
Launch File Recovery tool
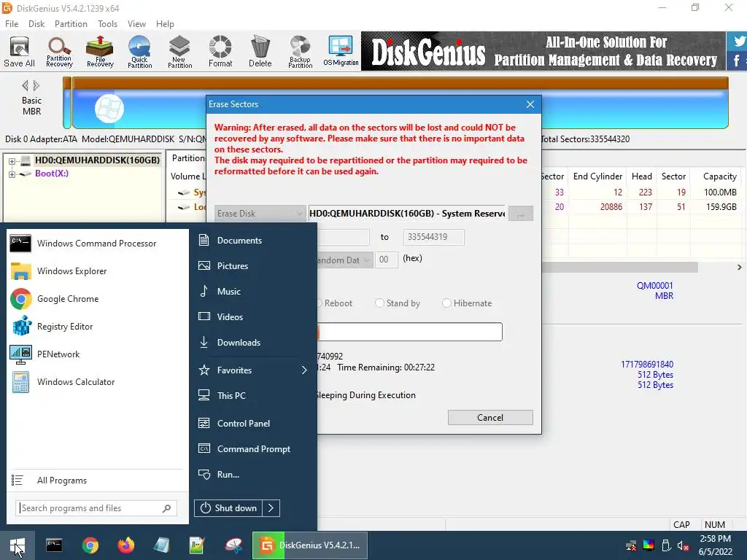point(100,52)
